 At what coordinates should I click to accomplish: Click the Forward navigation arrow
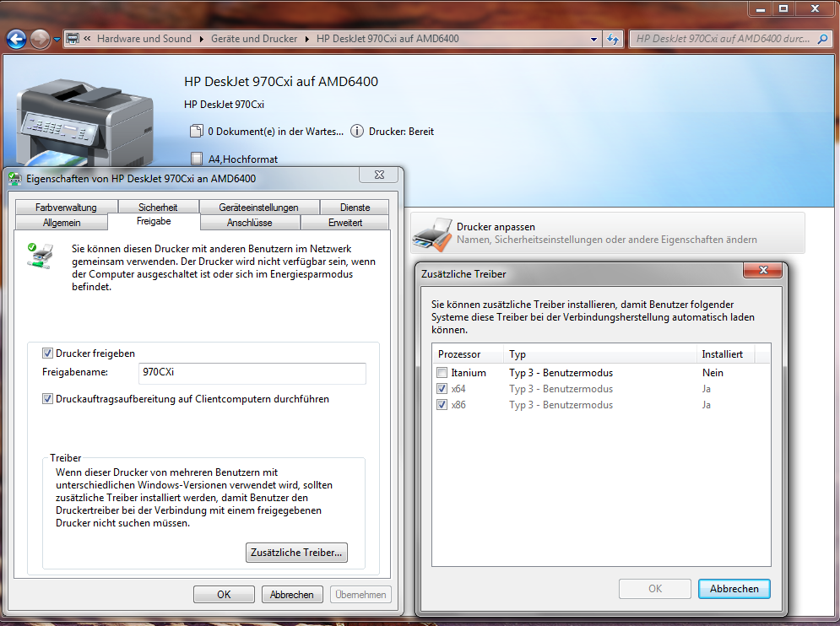point(40,39)
